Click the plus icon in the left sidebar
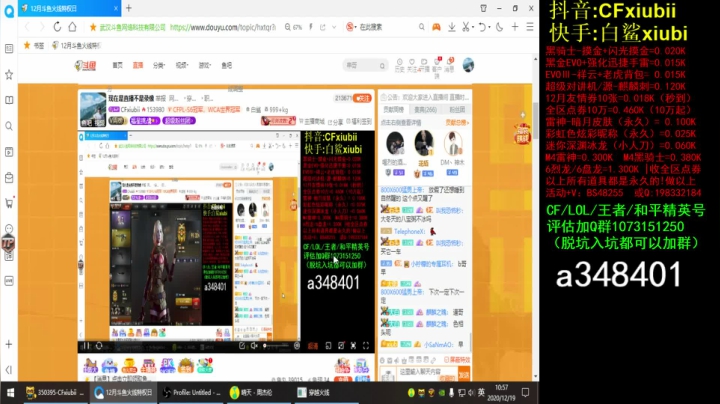 [x=9, y=344]
